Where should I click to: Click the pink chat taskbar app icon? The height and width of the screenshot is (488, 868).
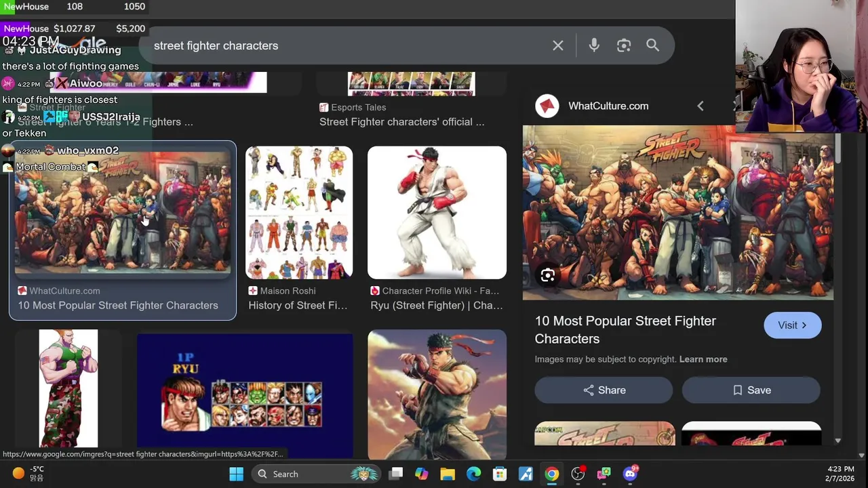point(604,474)
